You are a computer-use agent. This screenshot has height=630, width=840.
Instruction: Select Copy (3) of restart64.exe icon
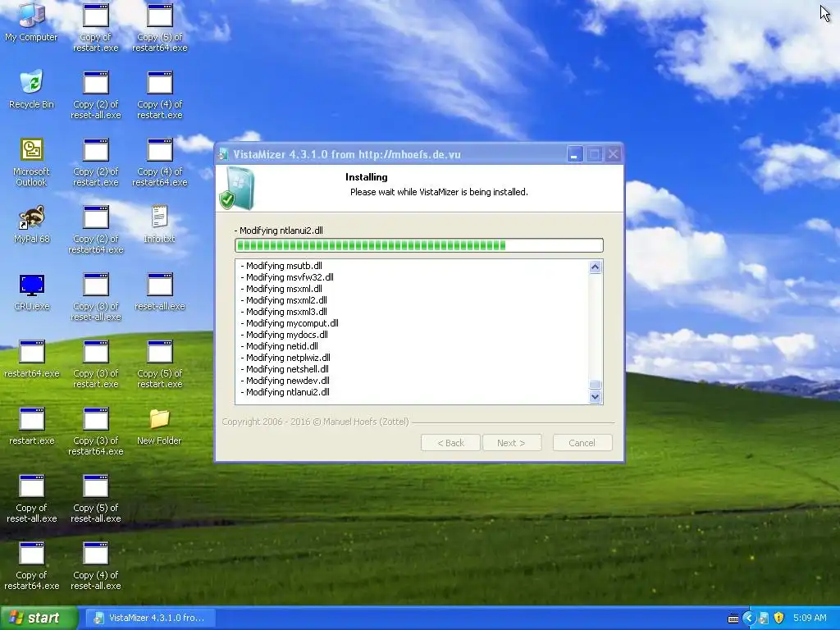pyautogui.click(x=95, y=431)
